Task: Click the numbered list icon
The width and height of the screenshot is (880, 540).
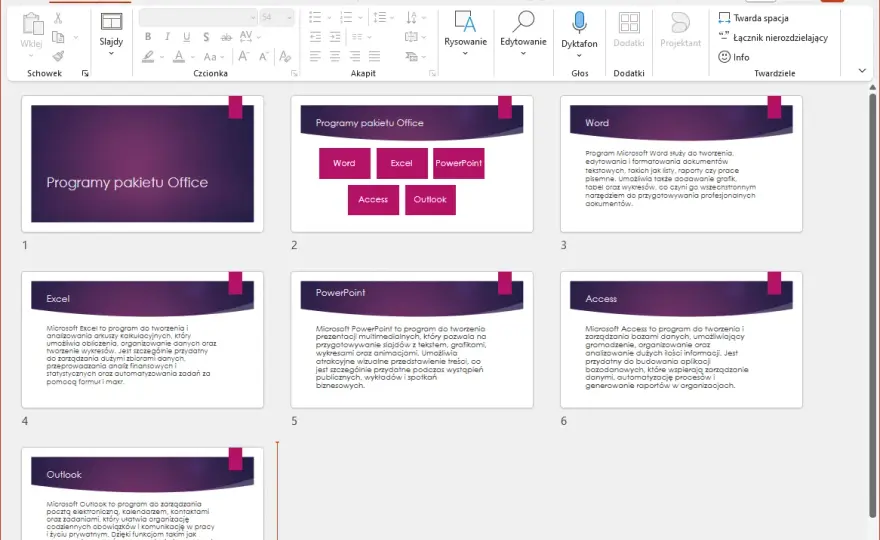Action: pos(346,18)
